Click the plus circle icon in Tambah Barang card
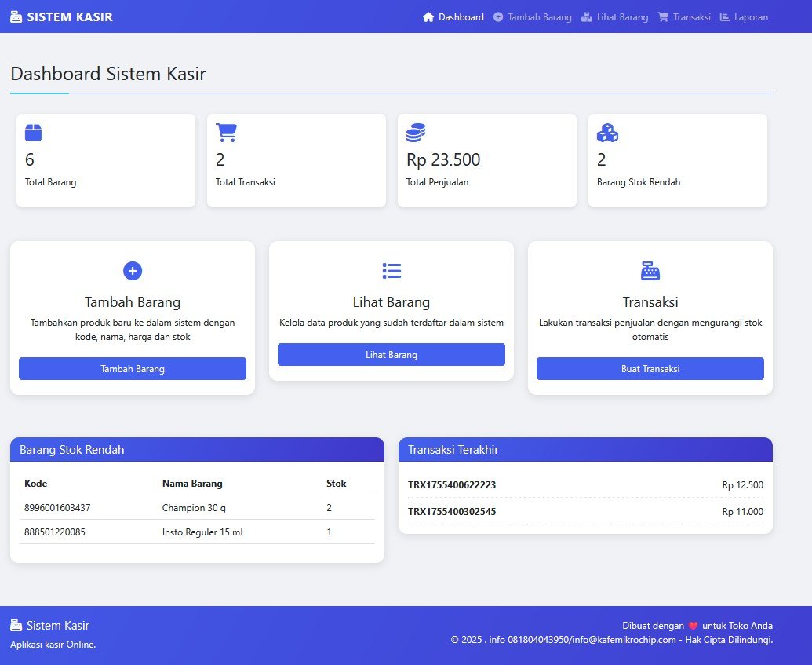This screenshot has height=665, width=812. [x=133, y=271]
